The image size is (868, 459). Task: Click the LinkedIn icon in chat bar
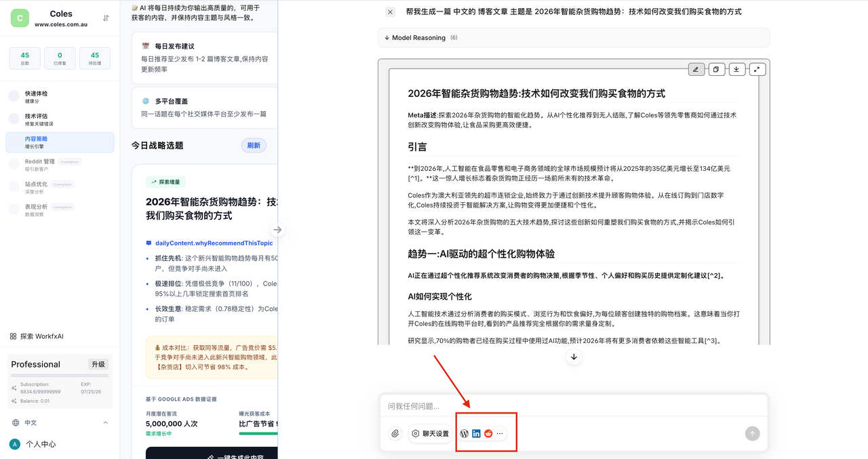(x=476, y=433)
